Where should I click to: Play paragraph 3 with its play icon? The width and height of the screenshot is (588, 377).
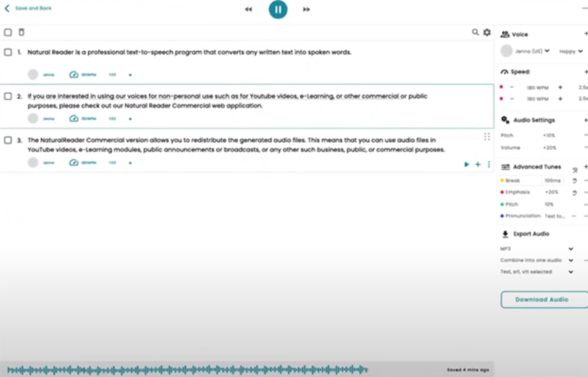pos(466,164)
